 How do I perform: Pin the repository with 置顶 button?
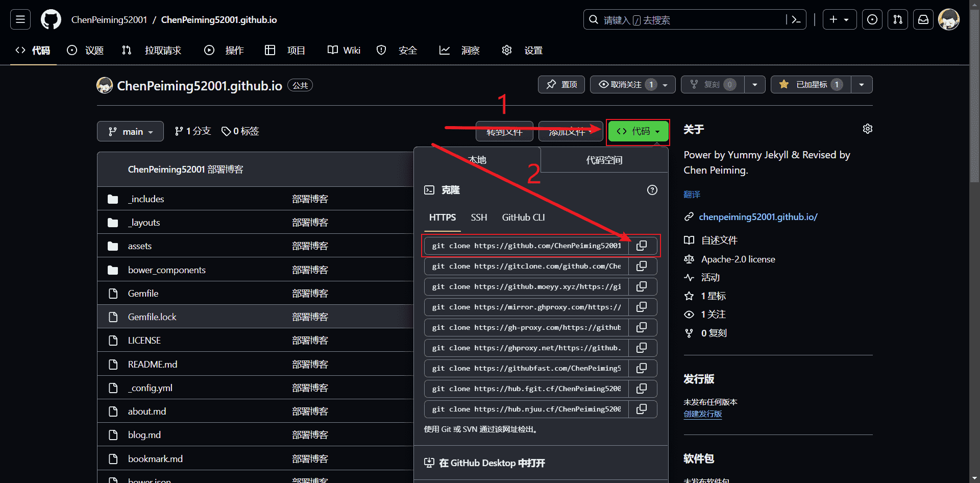(561, 84)
